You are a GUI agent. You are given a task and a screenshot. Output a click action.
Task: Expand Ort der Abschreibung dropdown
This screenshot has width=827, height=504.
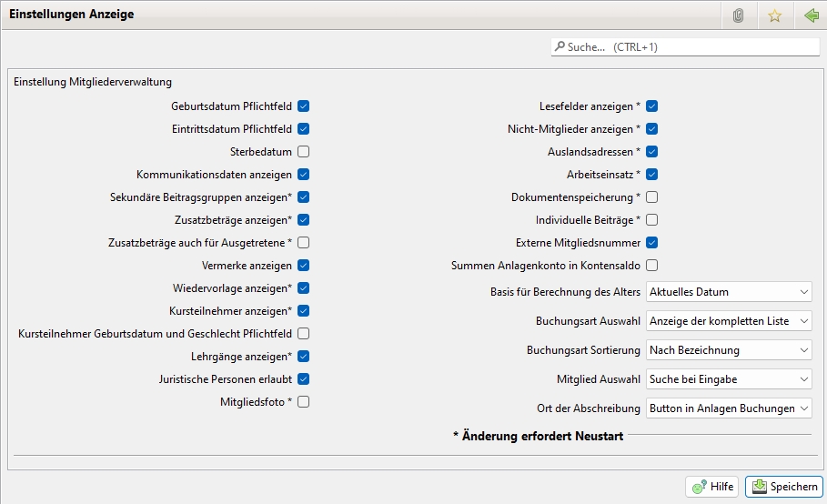[x=728, y=408]
